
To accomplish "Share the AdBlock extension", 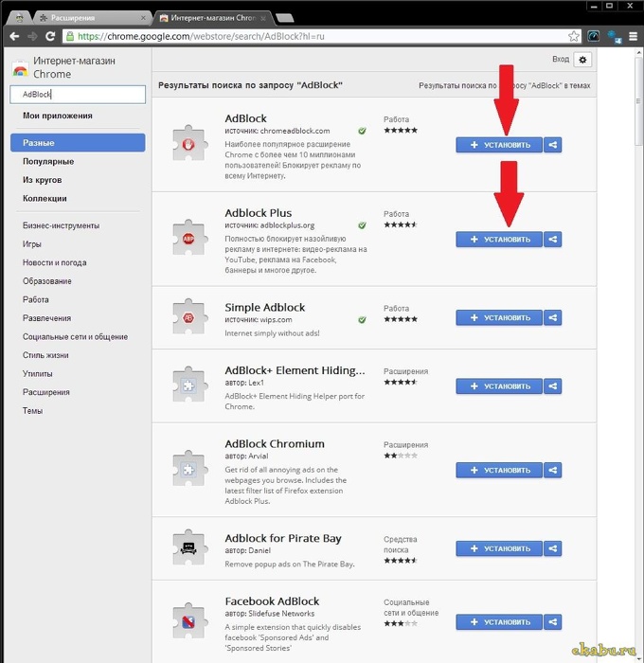I will (x=553, y=145).
